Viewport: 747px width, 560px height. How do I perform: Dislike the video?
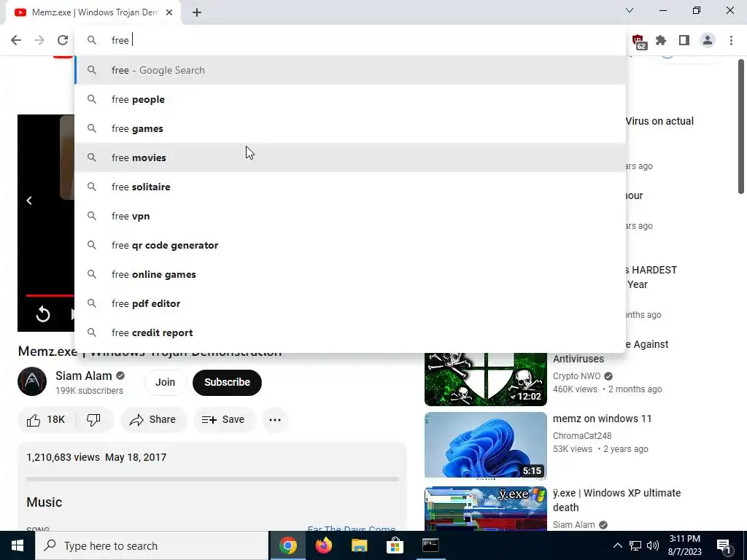(x=94, y=419)
